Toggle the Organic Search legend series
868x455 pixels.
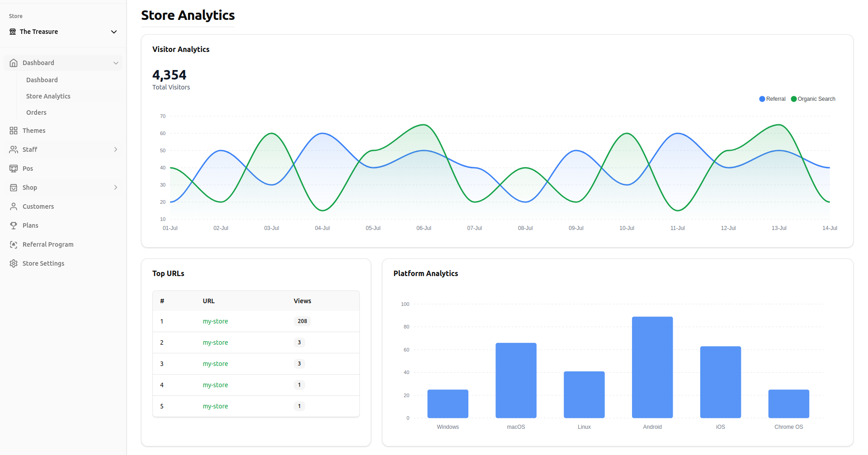[813, 99]
